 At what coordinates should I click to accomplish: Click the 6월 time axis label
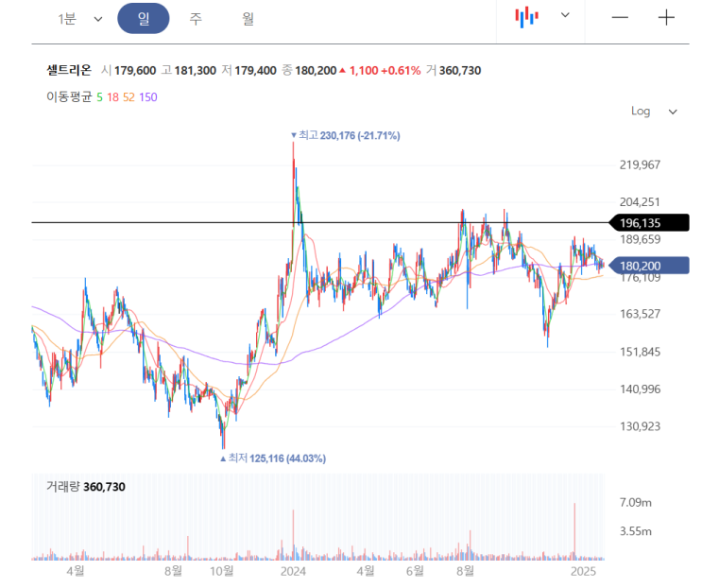(x=415, y=571)
